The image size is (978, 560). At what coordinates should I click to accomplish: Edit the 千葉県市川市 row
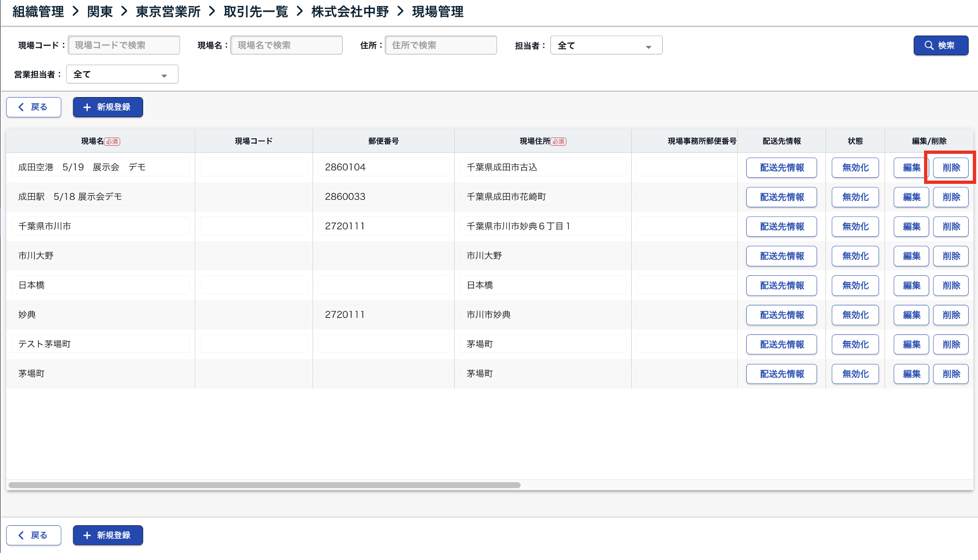pyautogui.click(x=911, y=227)
